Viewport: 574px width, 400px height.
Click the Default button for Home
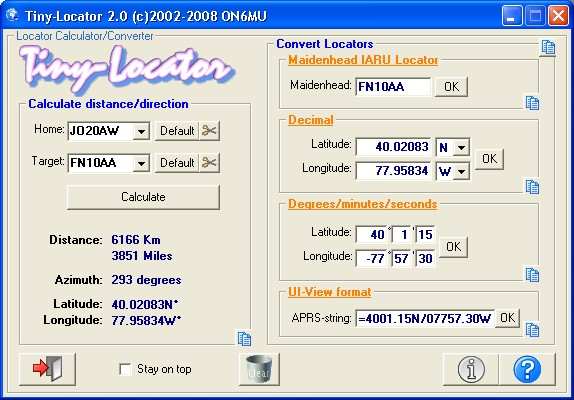(x=177, y=131)
